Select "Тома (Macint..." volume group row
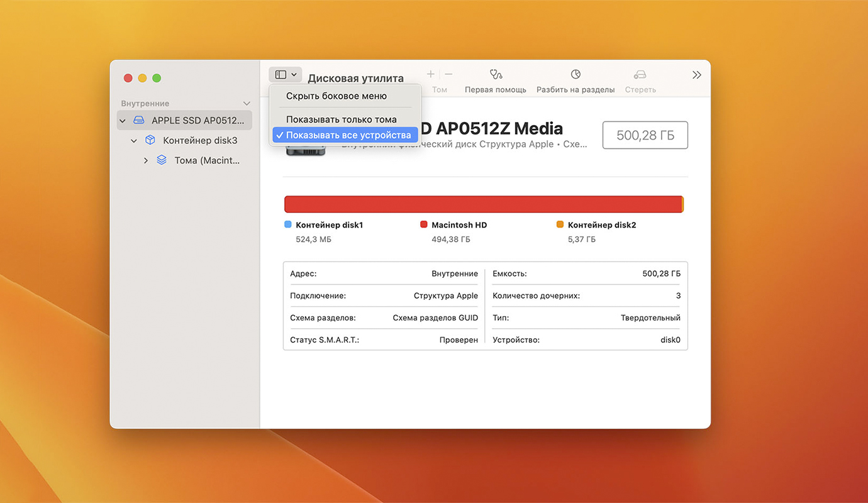 coord(184,160)
